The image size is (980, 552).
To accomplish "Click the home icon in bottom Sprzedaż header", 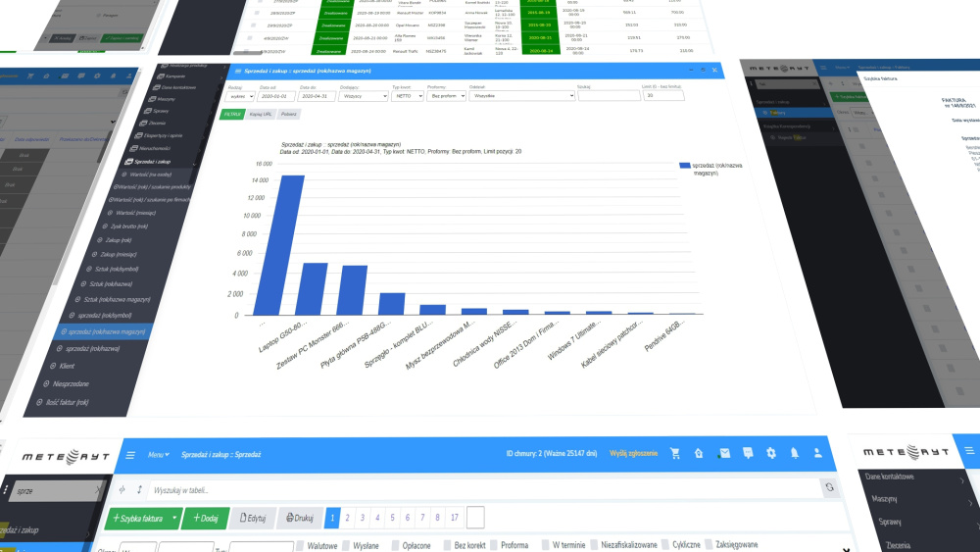I will click(x=699, y=453).
